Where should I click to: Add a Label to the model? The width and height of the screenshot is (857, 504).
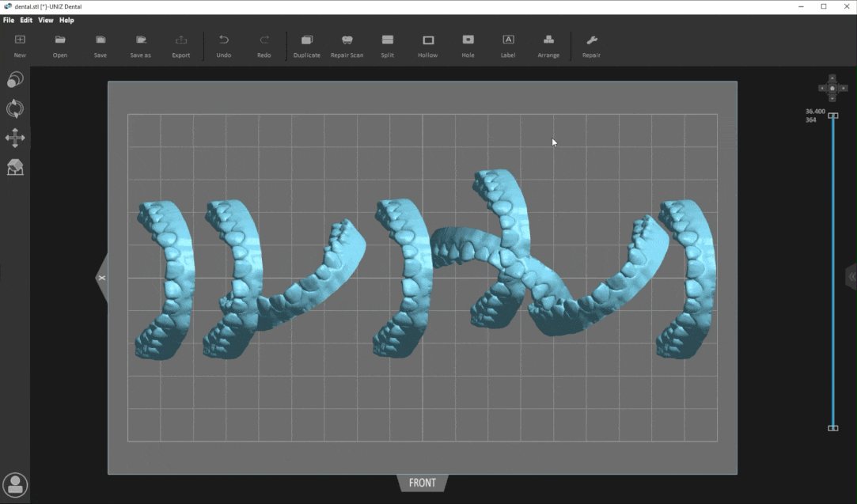coord(508,46)
